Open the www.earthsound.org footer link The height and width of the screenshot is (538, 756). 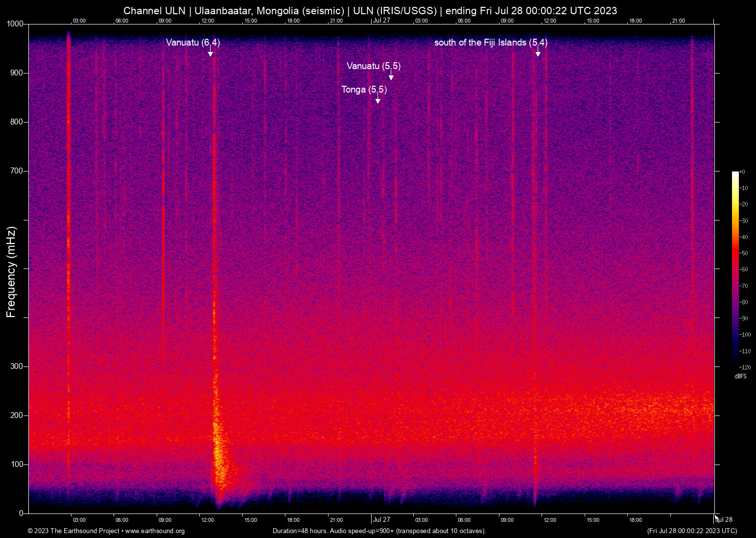tap(155, 531)
